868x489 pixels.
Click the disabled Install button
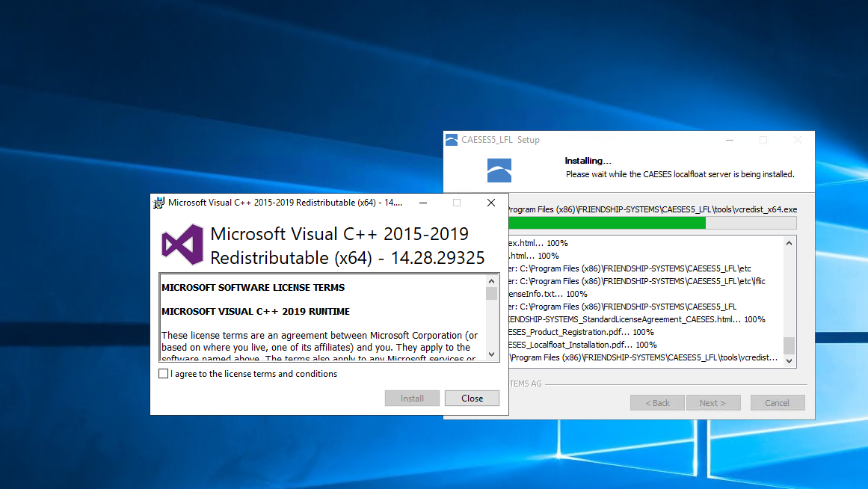coord(412,399)
